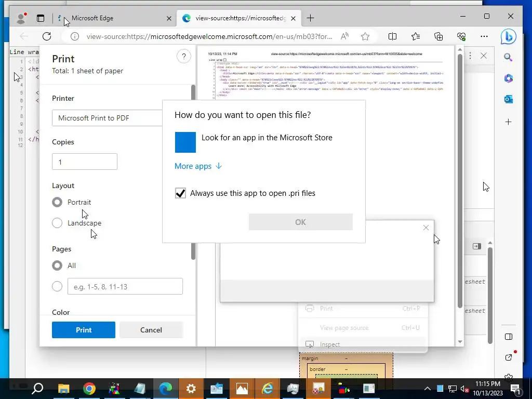Open the notification center icon
The width and height of the screenshot is (532, 399).
click(x=515, y=389)
